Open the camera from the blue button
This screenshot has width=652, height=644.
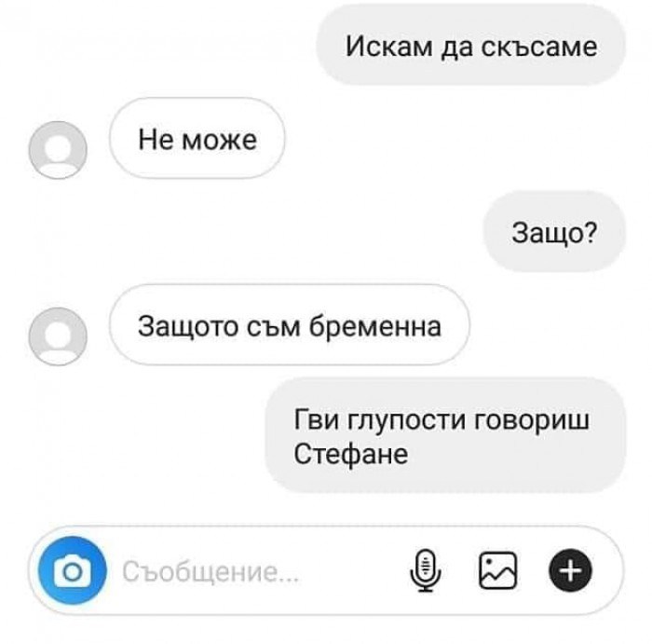tap(73, 570)
